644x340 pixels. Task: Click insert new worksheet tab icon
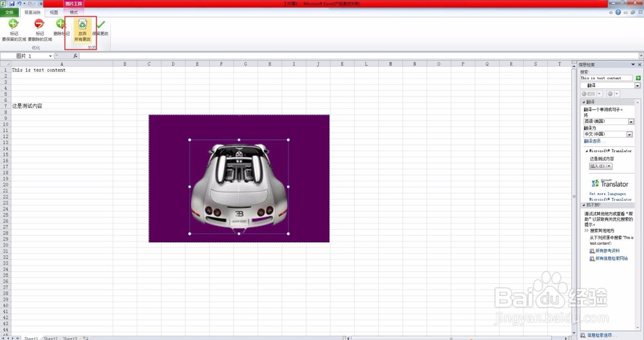(86, 338)
